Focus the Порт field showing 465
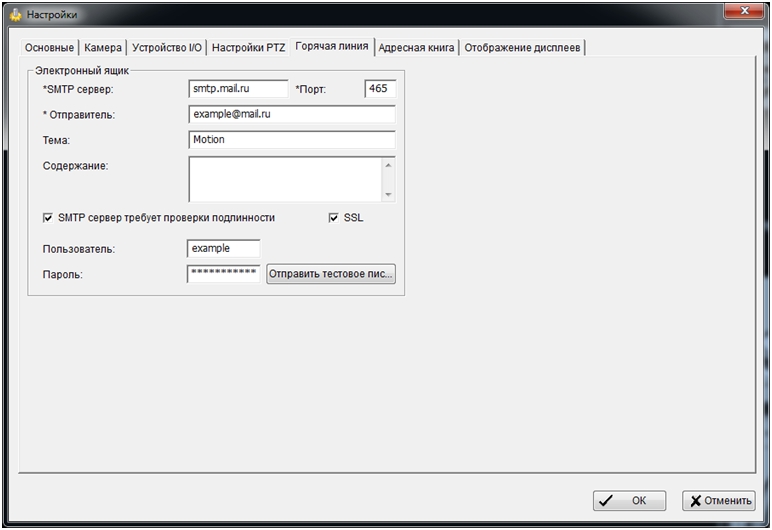The height and width of the screenshot is (530, 772). coord(380,89)
